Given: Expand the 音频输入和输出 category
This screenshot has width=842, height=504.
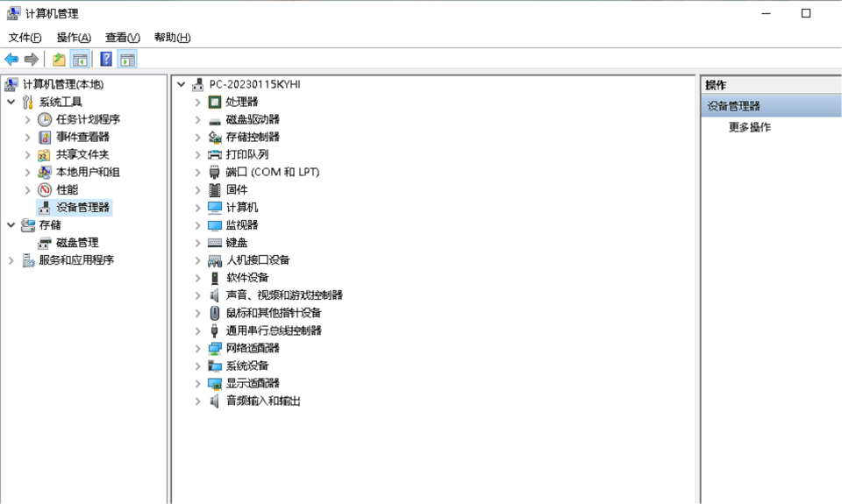Looking at the screenshot, I should tap(197, 401).
